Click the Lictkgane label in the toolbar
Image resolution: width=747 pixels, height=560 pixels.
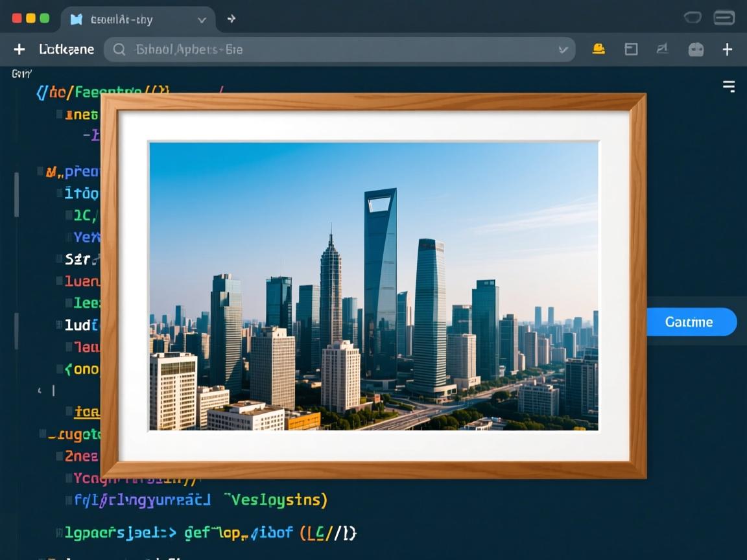(66, 49)
